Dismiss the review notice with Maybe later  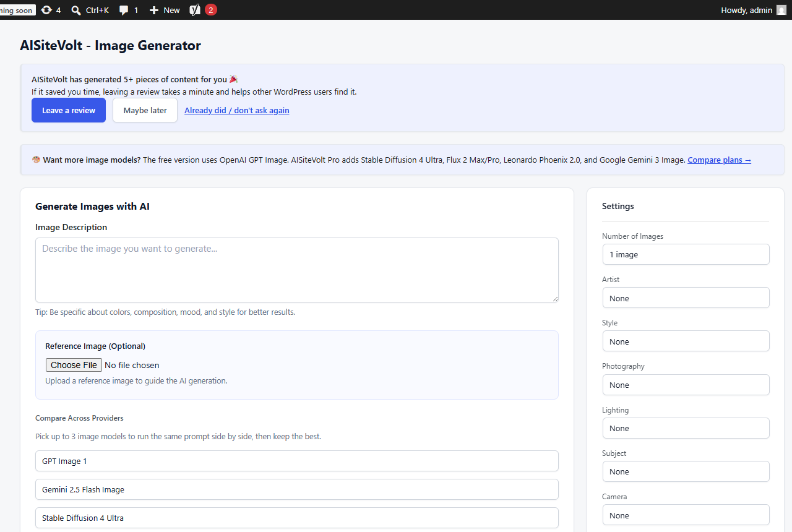tap(145, 110)
